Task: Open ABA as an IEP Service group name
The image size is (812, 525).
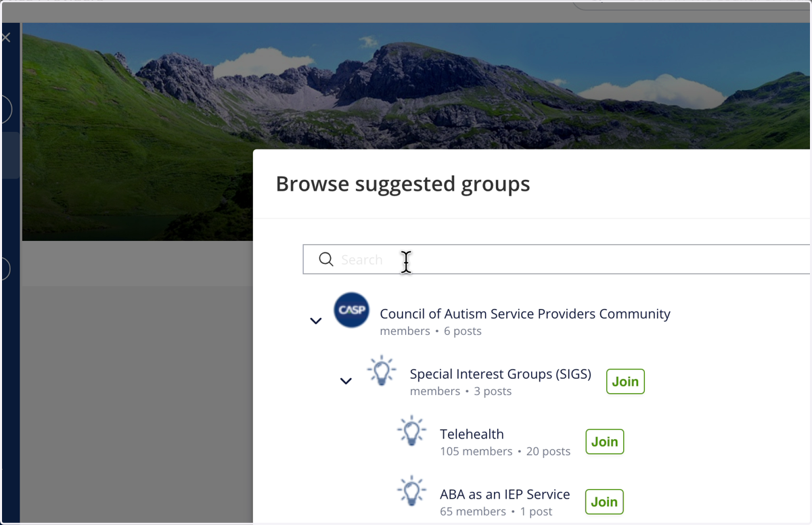Action: 505,495
